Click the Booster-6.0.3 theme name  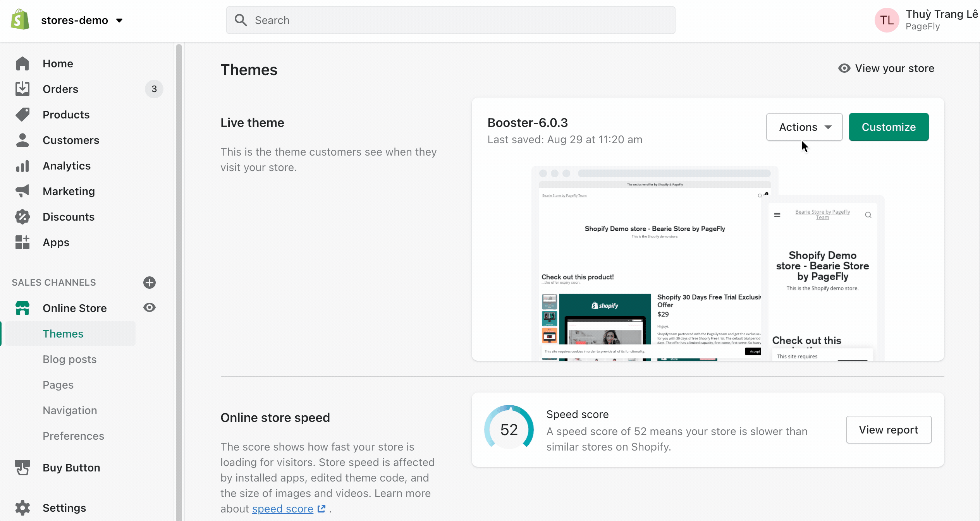[x=528, y=123]
